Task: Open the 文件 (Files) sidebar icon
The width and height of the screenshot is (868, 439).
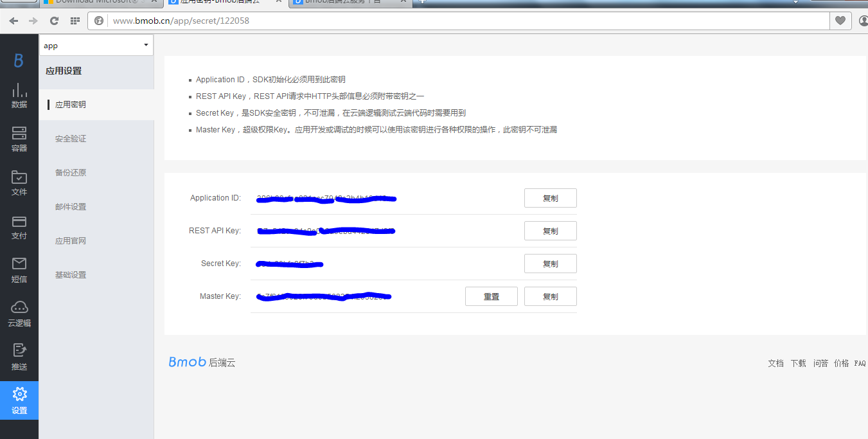Action: 19,183
